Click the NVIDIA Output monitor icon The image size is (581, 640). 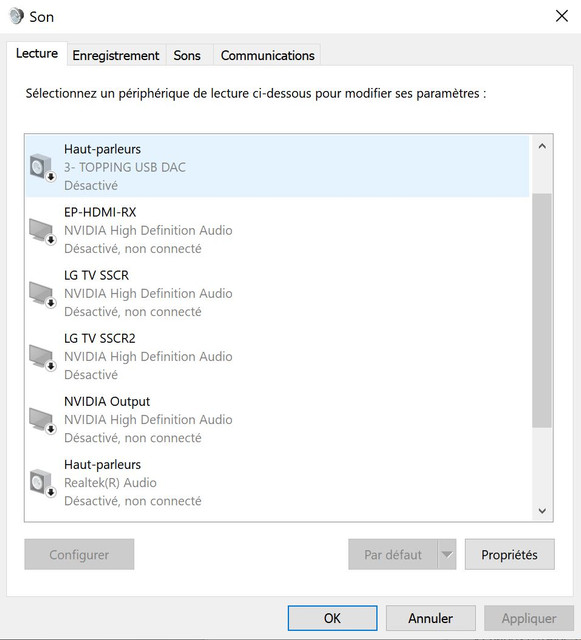click(42, 421)
